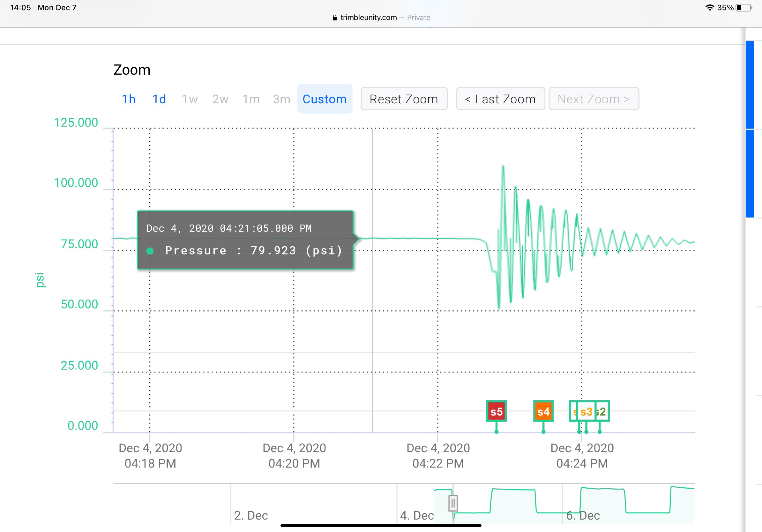Viewport: 762px width, 532px height.
Task: Tap the lock icon in address bar
Action: click(x=334, y=18)
